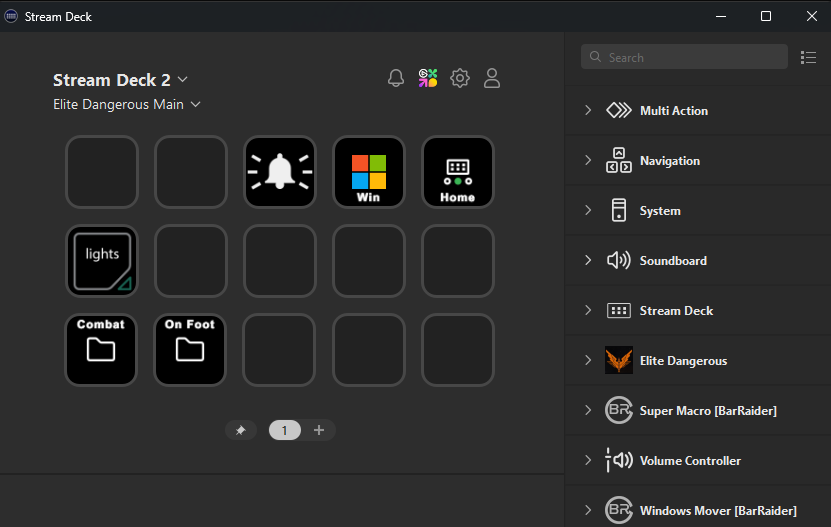This screenshot has height=527, width=831.
Task: Click the Windows Mover BarRaider icon
Action: tap(618, 510)
